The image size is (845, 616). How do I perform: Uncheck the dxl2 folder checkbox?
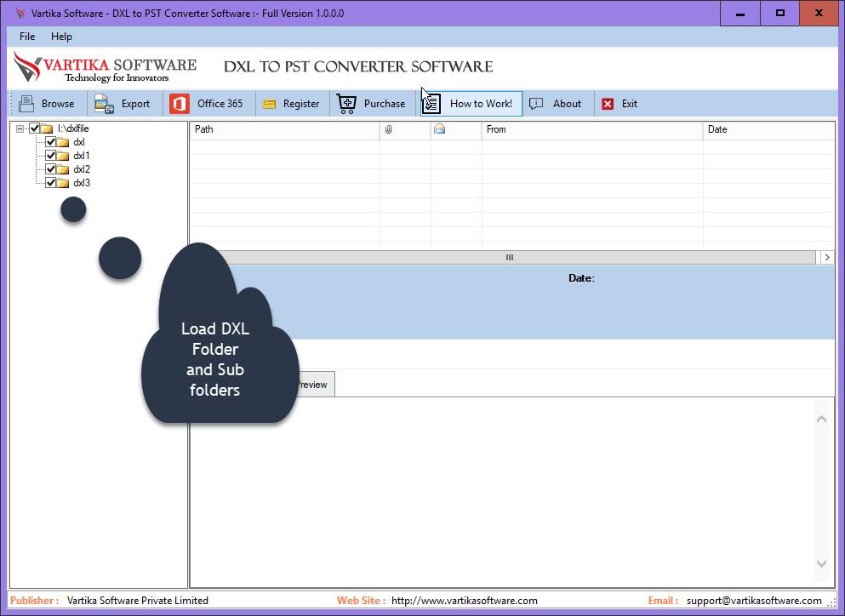(51, 169)
